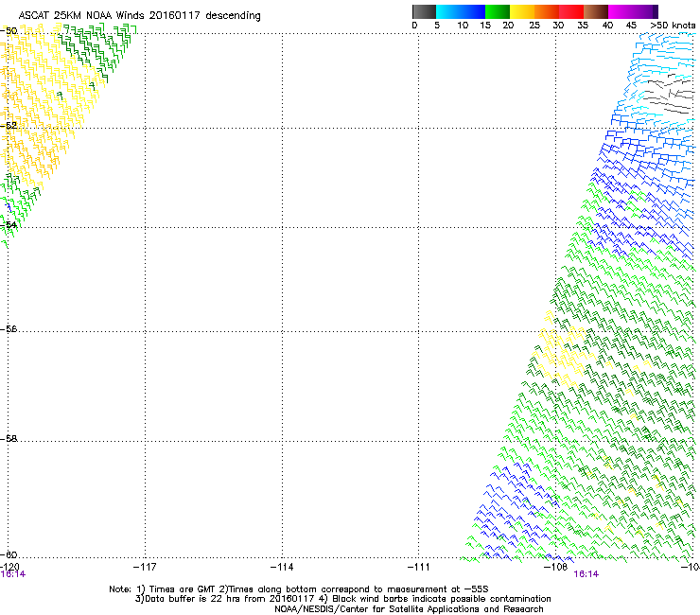This screenshot has width=700, height=615.
Task: Click the '-60' latitude axis label
Action: [x=9, y=554]
